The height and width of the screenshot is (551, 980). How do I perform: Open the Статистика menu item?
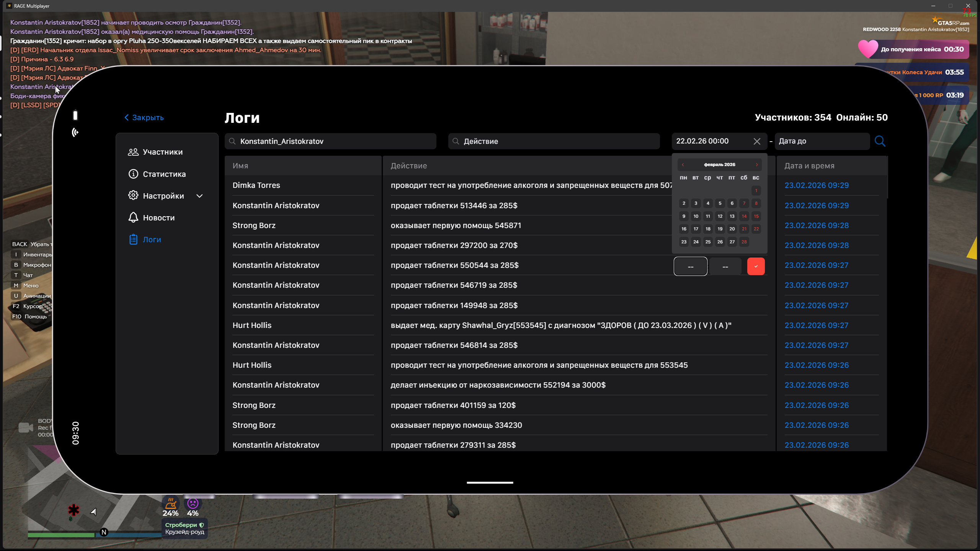pos(164,174)
